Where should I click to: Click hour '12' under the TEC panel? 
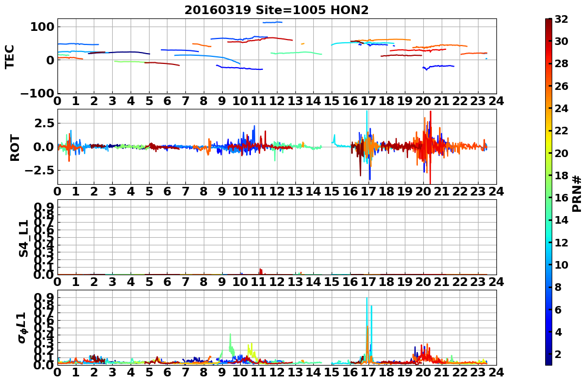point(277,101)
